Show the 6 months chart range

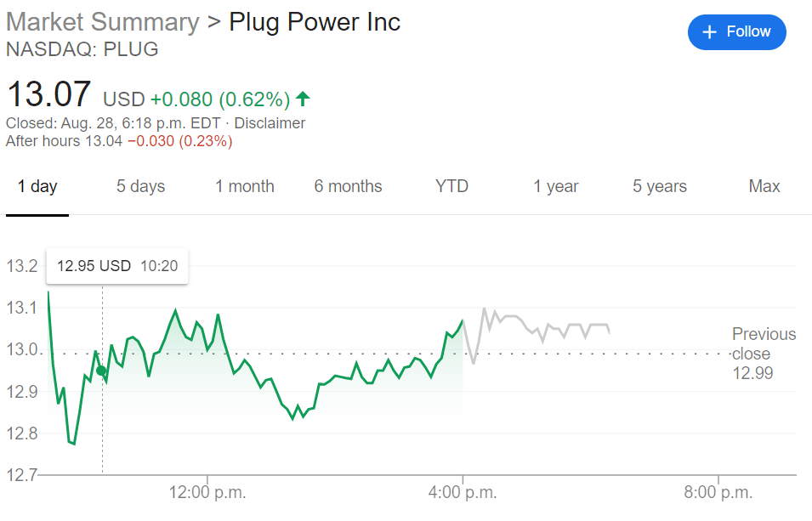pyautogui.click(x=348, y=187)
